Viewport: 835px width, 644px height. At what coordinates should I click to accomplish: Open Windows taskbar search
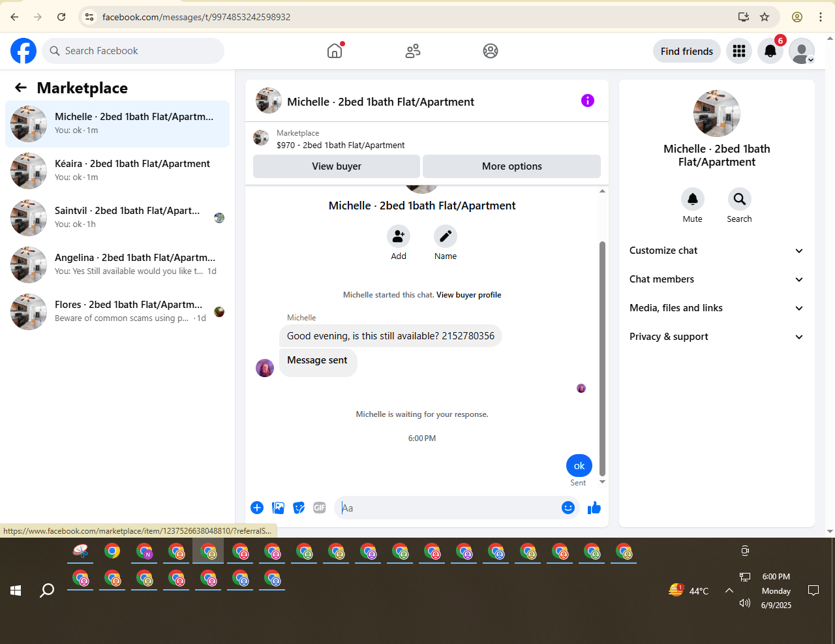tap(47, 590)
